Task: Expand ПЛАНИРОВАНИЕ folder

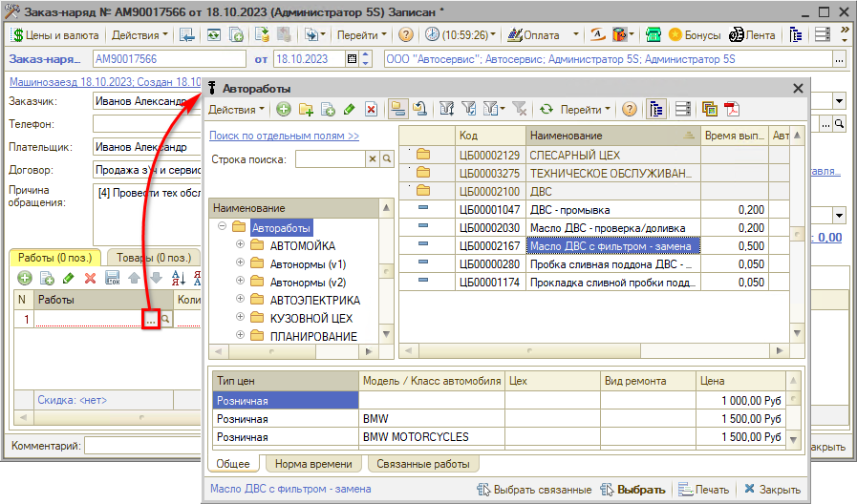Action: (x=240, y=335)
